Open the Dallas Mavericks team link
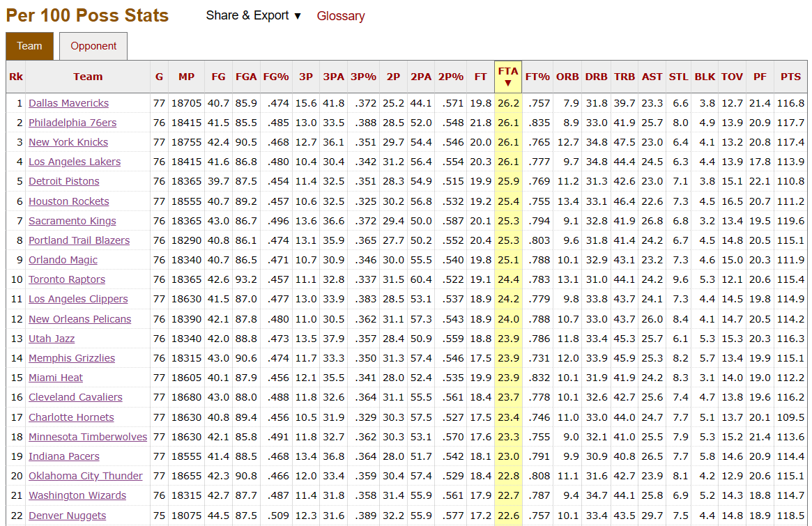This screenshot has height=526, width=812. 68,103
